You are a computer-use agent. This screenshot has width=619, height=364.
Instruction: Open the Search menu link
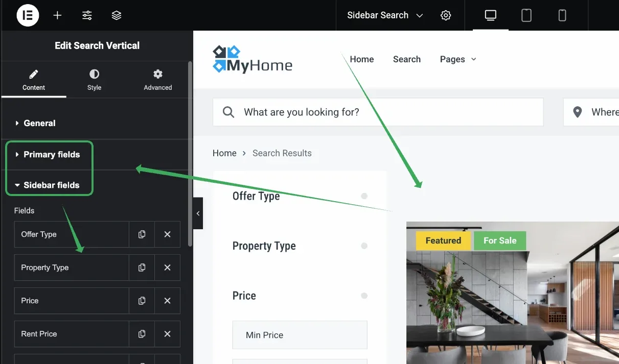pos(407,59)
